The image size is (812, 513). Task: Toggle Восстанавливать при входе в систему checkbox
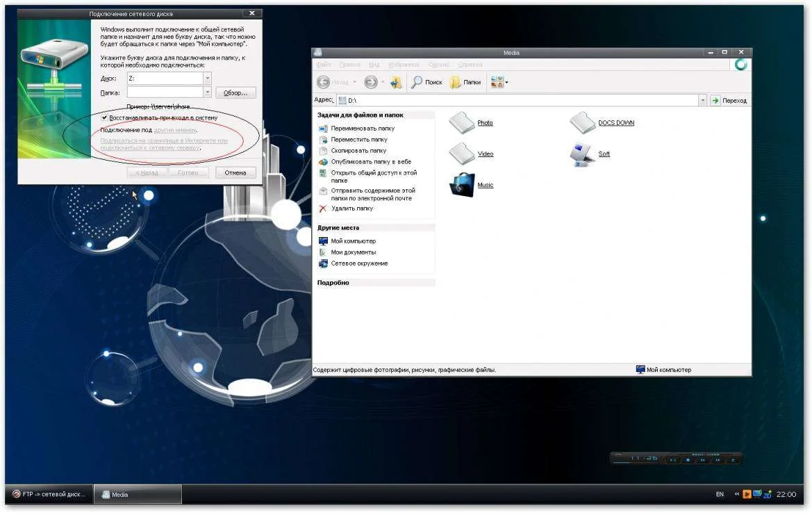click(x=104, y=117)
